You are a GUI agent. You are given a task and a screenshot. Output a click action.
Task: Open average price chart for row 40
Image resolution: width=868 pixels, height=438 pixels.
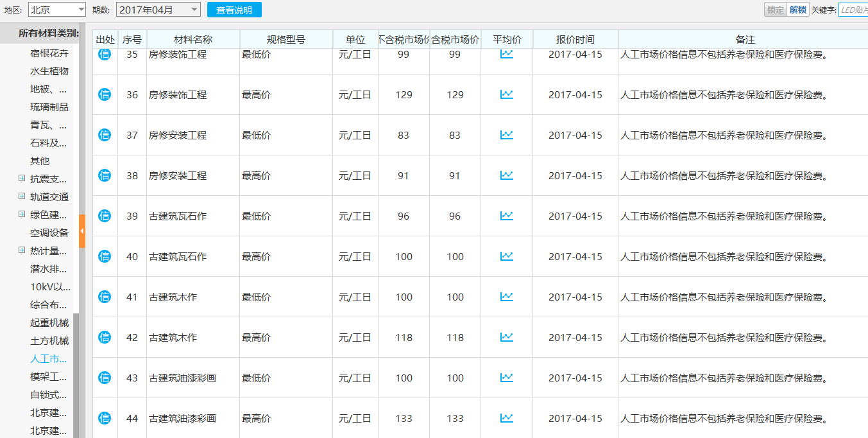tap(507, 256)
